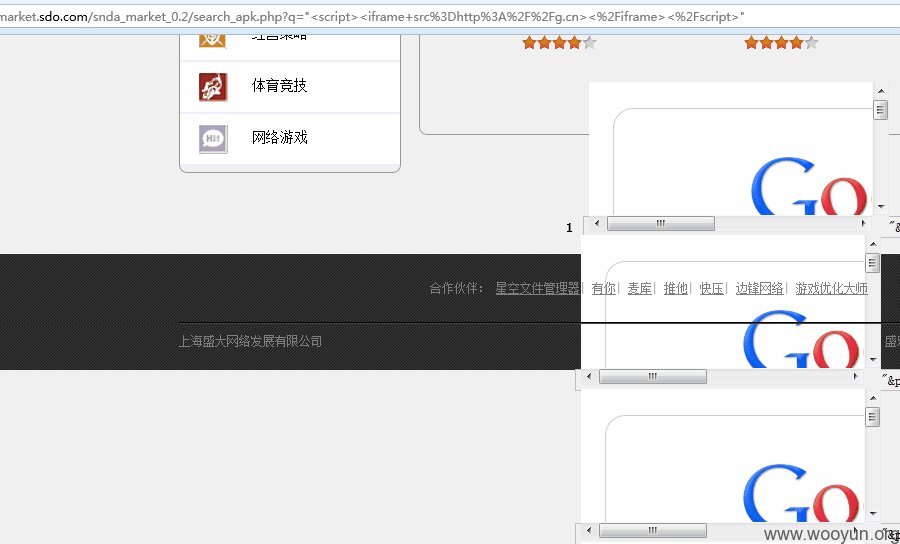900x544 pixels.
Task: Click the second iframe's horizontal scrollbar thumb
Action: pyautogui.click(x=653, y=377)
